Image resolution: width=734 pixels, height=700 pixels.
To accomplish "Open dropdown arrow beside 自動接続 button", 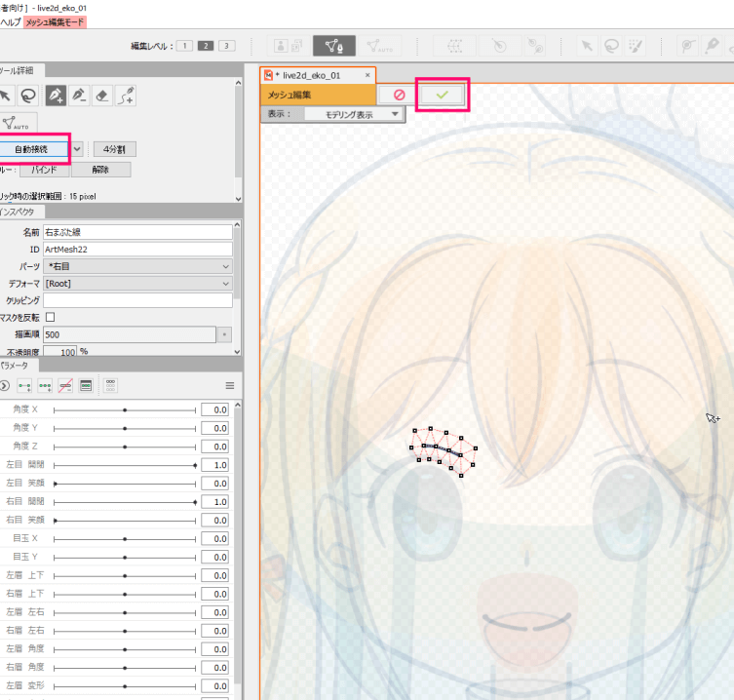I will click(x=77, y=149).
